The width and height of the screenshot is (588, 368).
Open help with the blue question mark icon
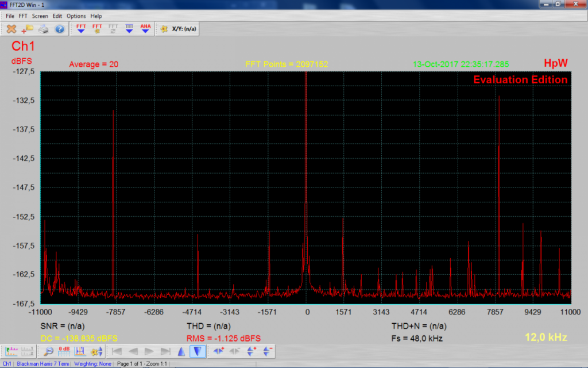click(59, 29)
